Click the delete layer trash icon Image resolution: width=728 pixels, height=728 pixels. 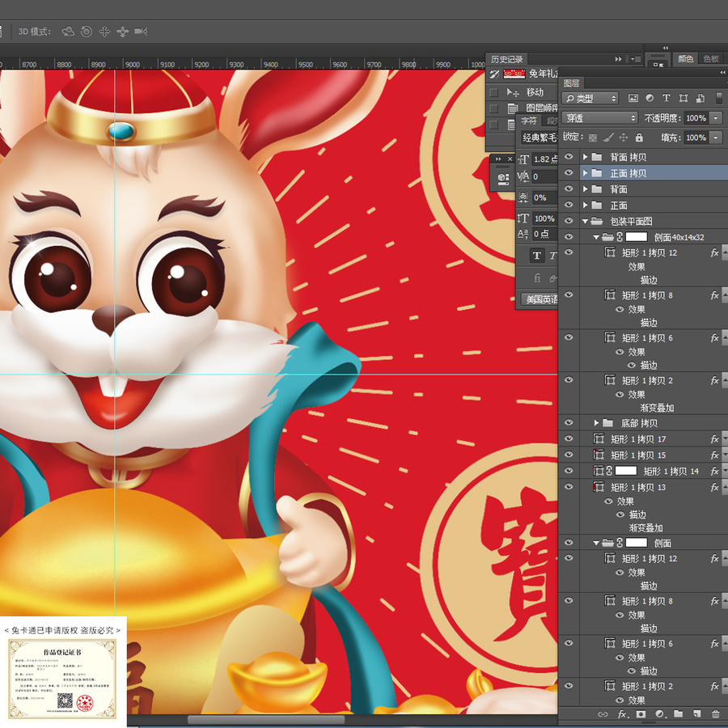coord(716,714)
